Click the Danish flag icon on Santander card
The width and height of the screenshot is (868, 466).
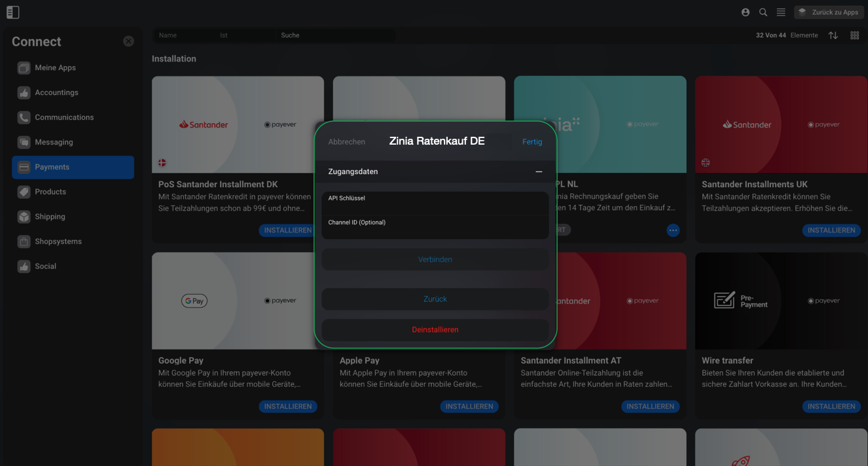click(162, 163)
